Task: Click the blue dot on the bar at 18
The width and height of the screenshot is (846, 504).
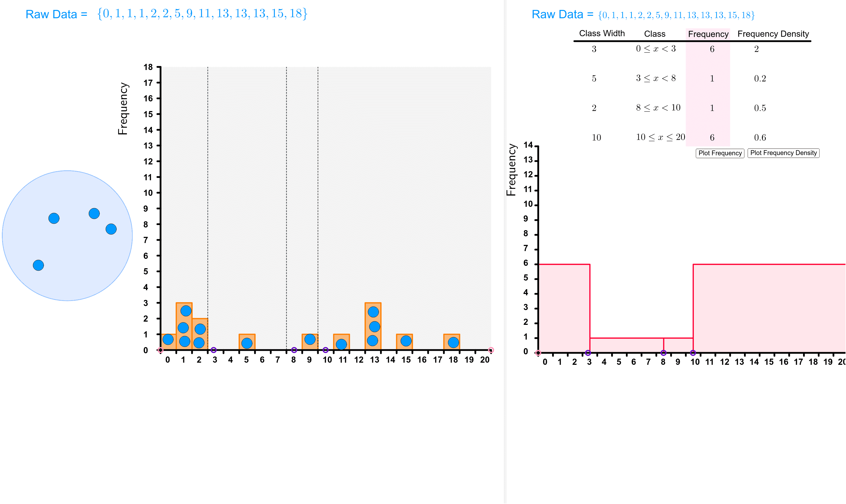Action: (454, 342)
